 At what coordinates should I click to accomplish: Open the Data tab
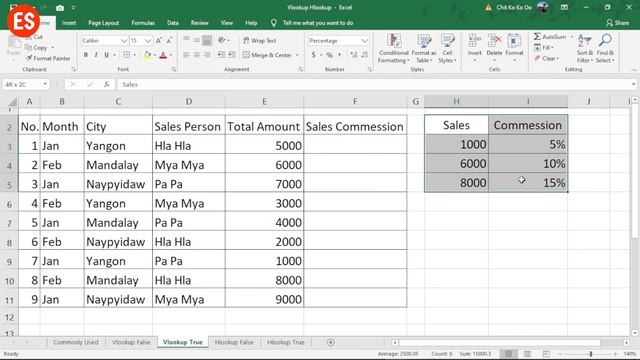pos(173,23)
